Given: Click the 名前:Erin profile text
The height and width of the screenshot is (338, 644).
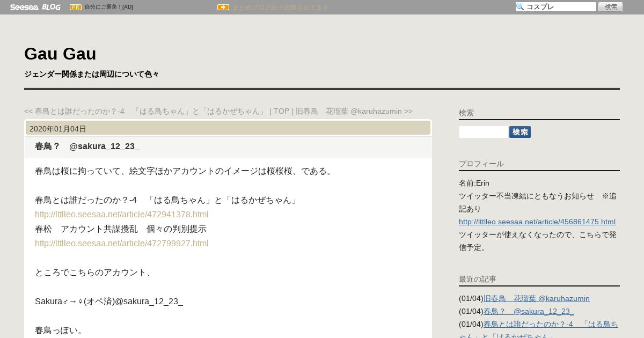Looking at the screenshot, I should pos(474,183).
